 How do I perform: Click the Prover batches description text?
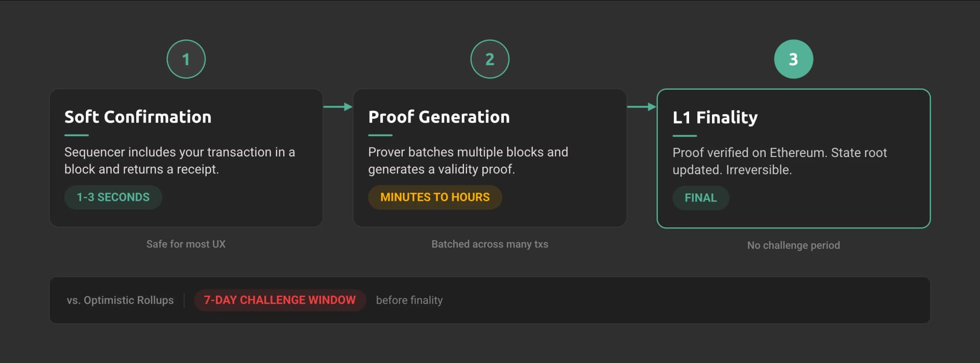[468, 161]
